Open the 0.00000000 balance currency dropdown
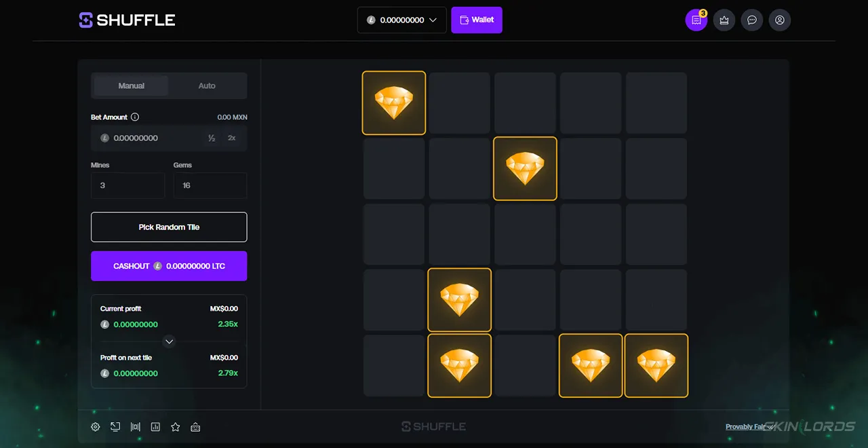The height and width of the screenshot is (448, 868). pos(402,20)
